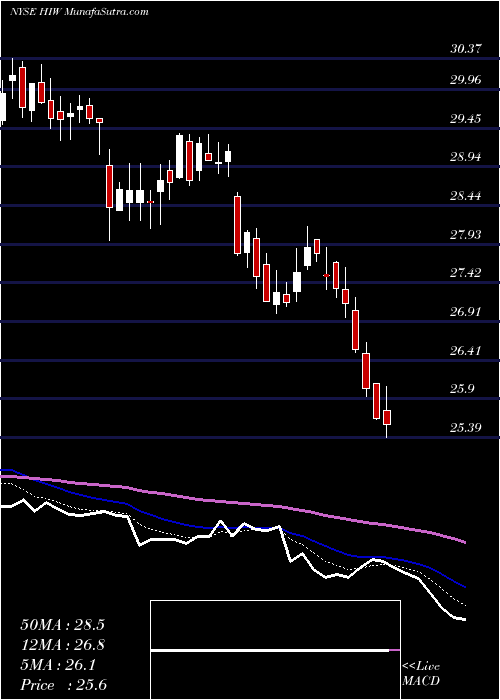Click the 26.41 price axis label

click(x=466, y=350)
